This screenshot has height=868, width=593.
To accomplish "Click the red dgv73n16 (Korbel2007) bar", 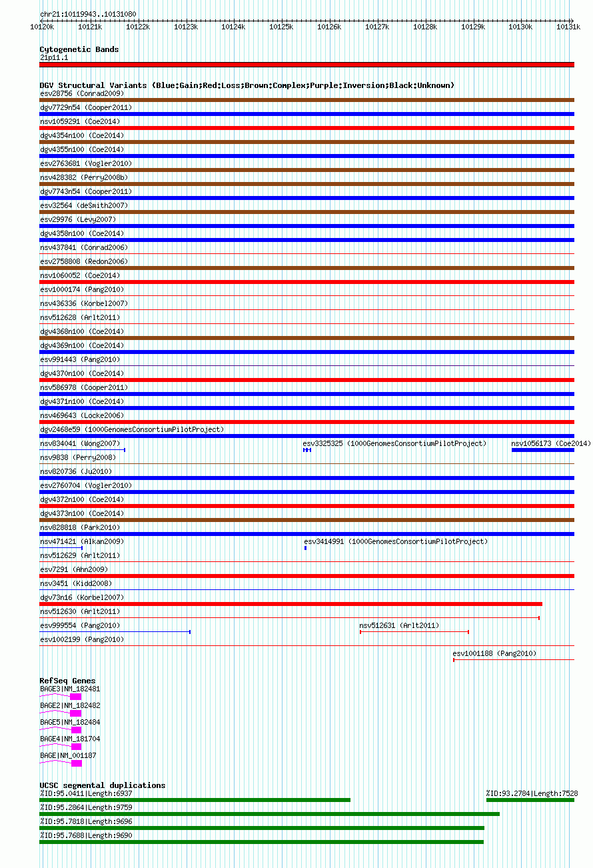I will point(291,604).
